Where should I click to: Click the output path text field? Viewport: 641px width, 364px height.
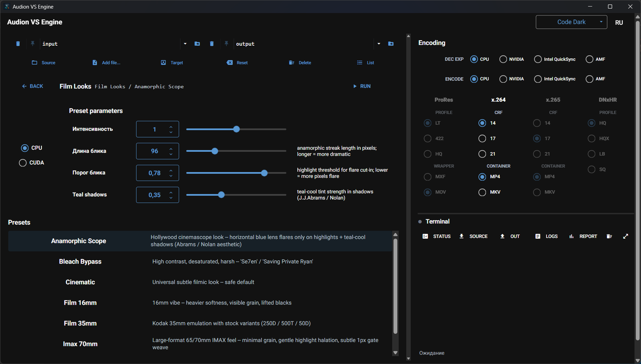(304, 44)
